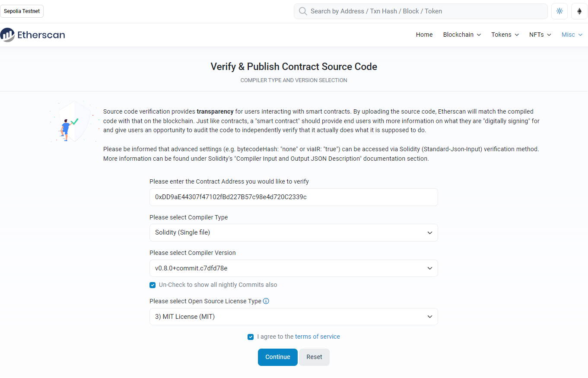Open the Compiler Type dropdown
The image size is (588, 378).
pos(294,232)
